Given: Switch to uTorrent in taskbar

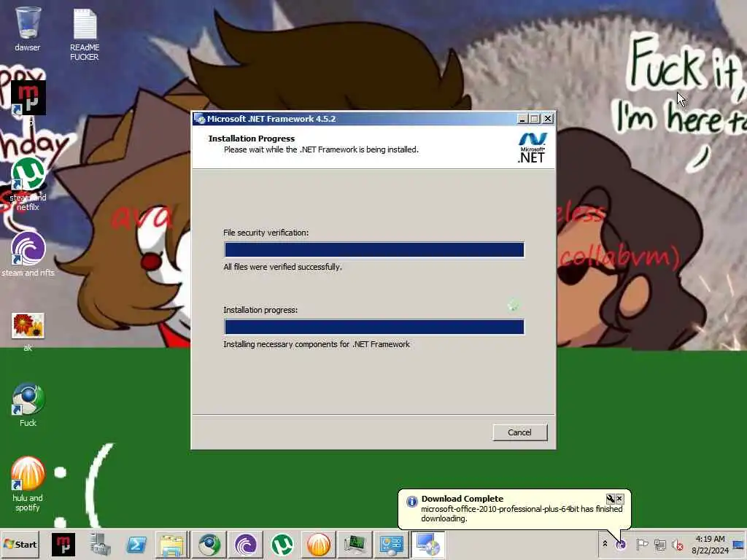Looking at the screenshot, I should tap(282, 544).
